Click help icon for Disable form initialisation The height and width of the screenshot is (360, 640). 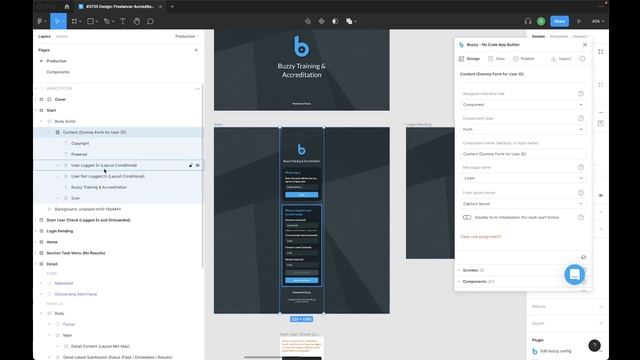(x=581, y=217)
